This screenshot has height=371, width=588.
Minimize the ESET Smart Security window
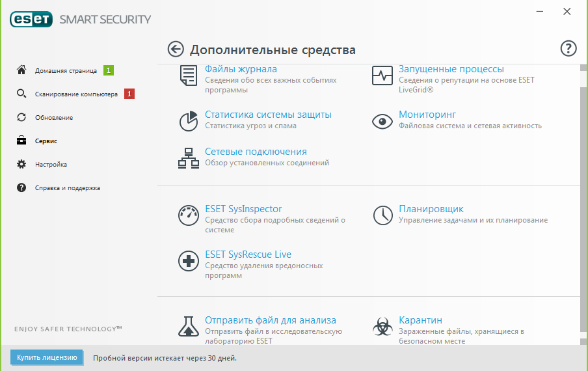point(540,12)
